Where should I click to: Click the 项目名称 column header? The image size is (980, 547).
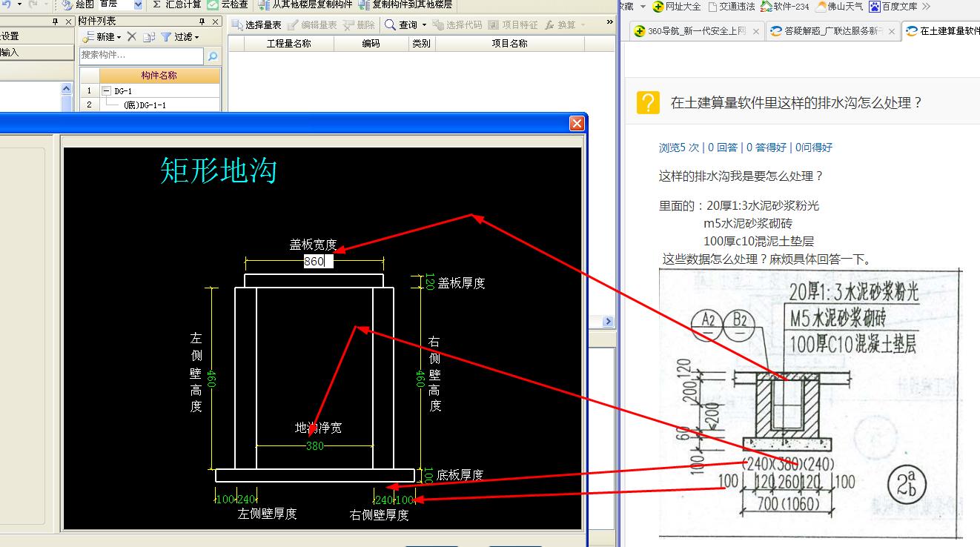coord(509,44)
